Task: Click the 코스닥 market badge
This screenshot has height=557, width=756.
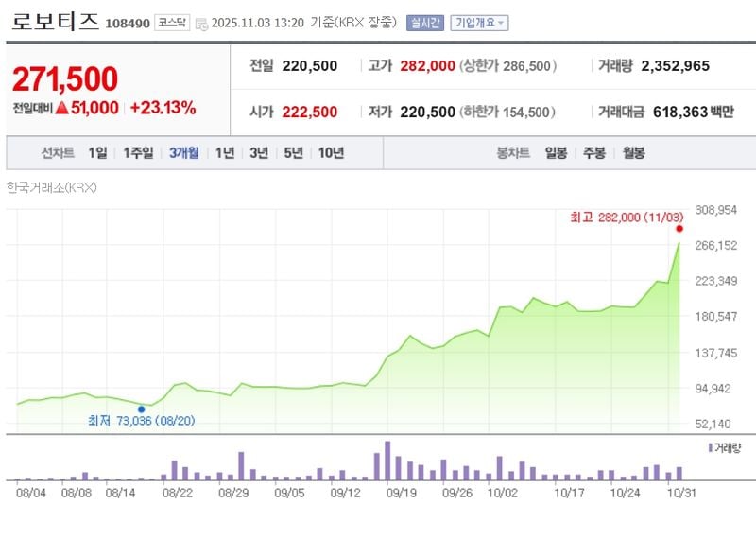Action: [172, 23]
